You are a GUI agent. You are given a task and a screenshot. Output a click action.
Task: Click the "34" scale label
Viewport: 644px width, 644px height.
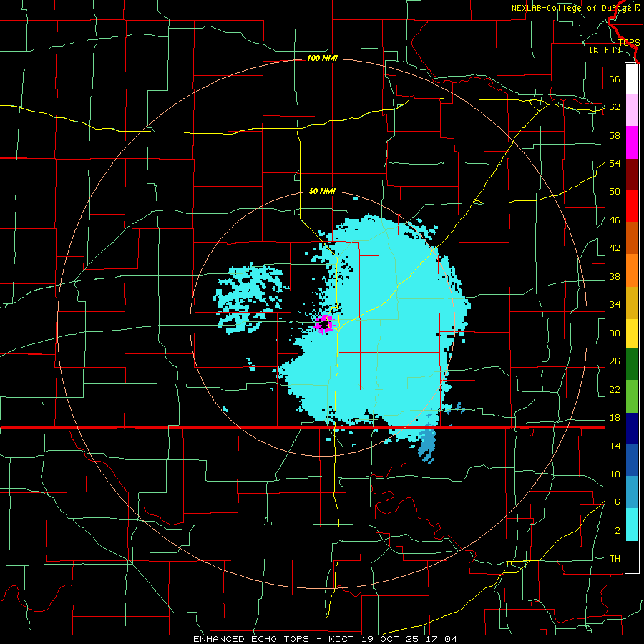point(615,305)
